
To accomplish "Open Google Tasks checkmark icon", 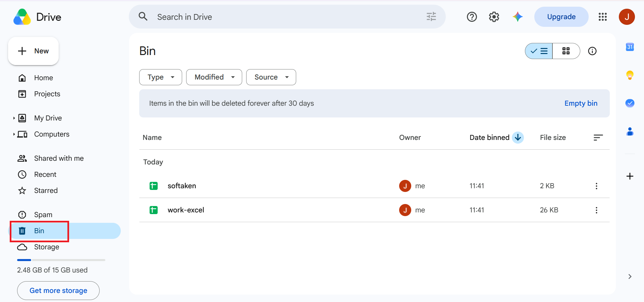I will click(630, 103).
